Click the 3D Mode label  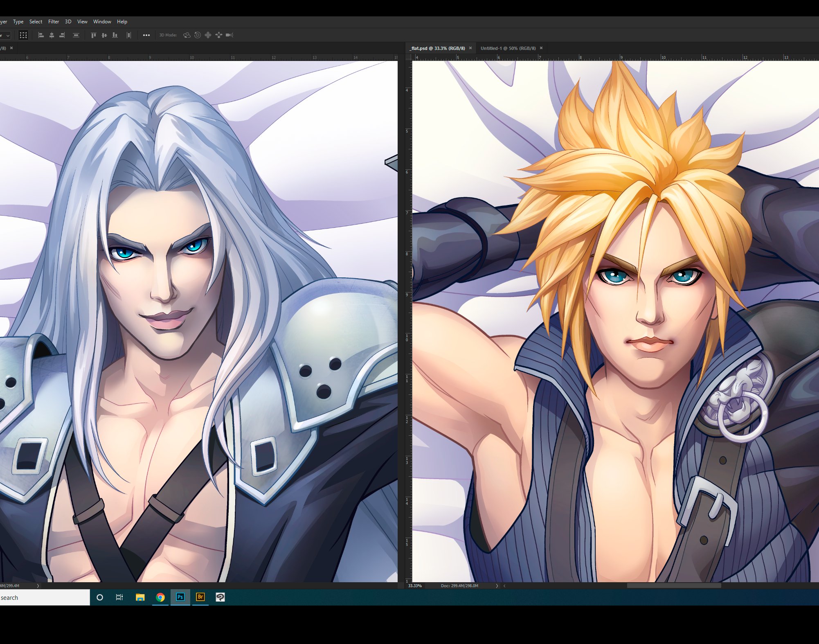pos(168,35)
